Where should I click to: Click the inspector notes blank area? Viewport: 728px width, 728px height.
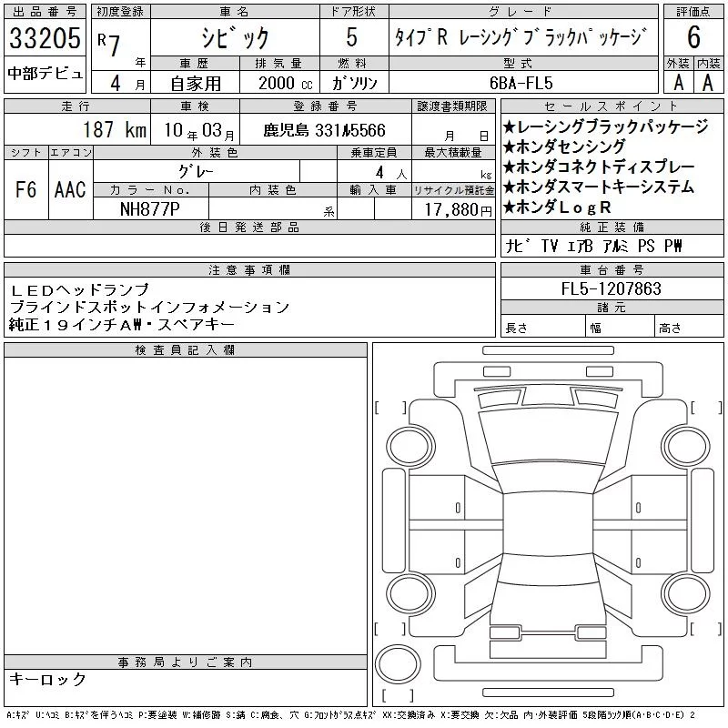click(x=186, y=506)
